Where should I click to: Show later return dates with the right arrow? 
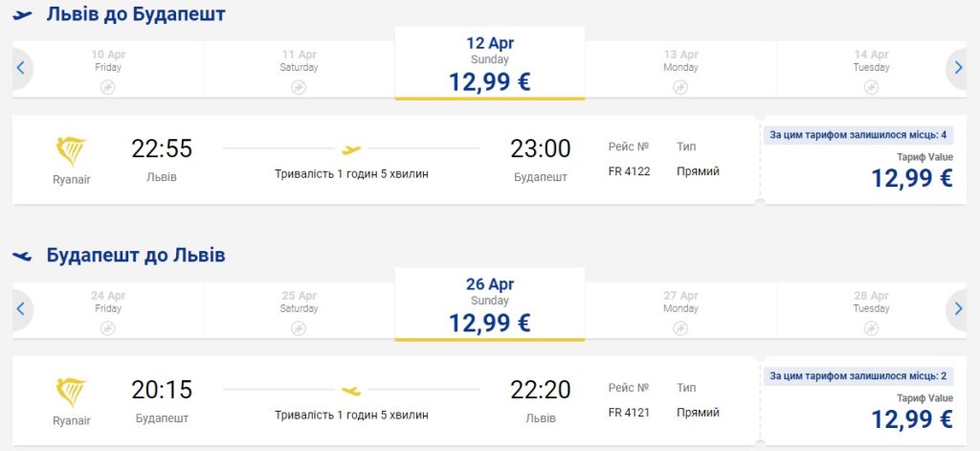(x=958, y=309)
